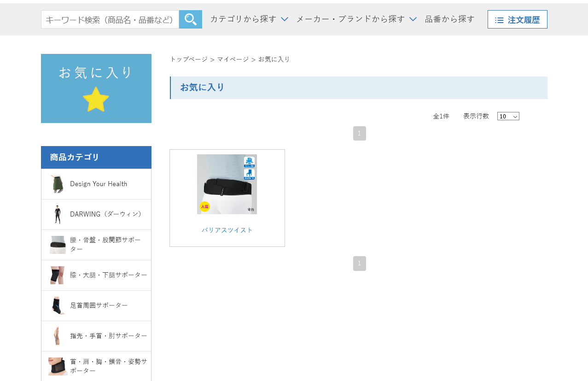Go to マイページ breadcrumb link

[233, 59]
